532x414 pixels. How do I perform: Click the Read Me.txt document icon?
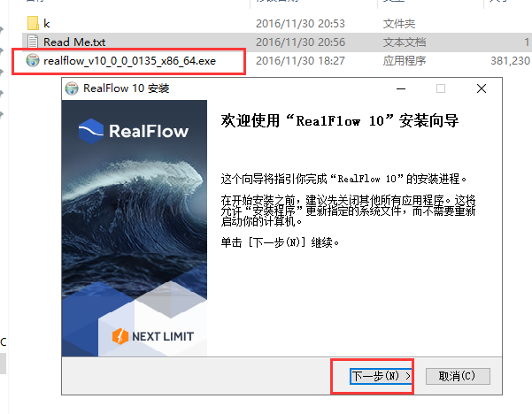(33, 42)
